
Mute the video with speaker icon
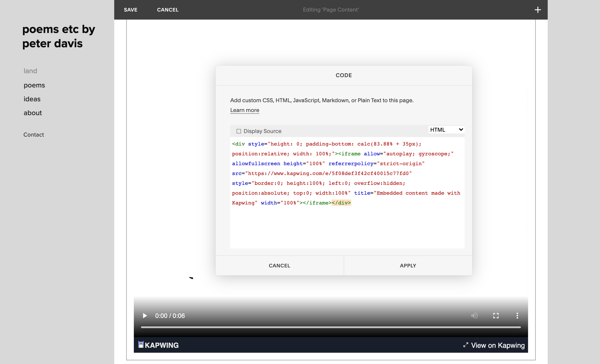pyautogui.click(x=474, y=316)
